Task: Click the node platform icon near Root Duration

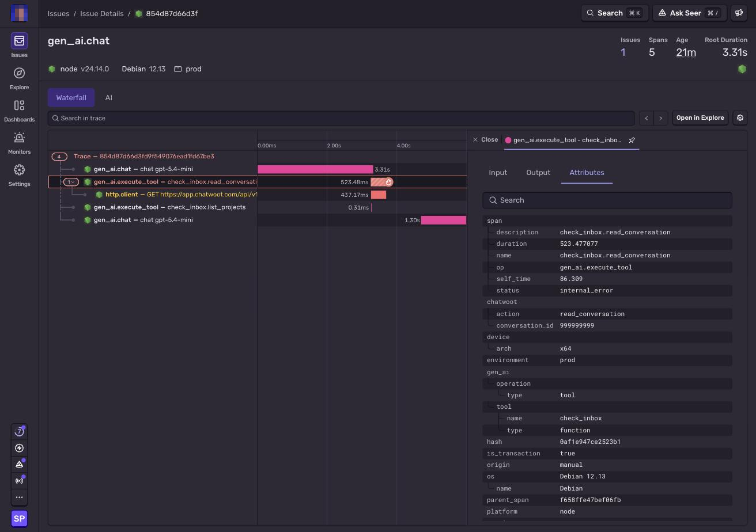Action: point(742,69)
